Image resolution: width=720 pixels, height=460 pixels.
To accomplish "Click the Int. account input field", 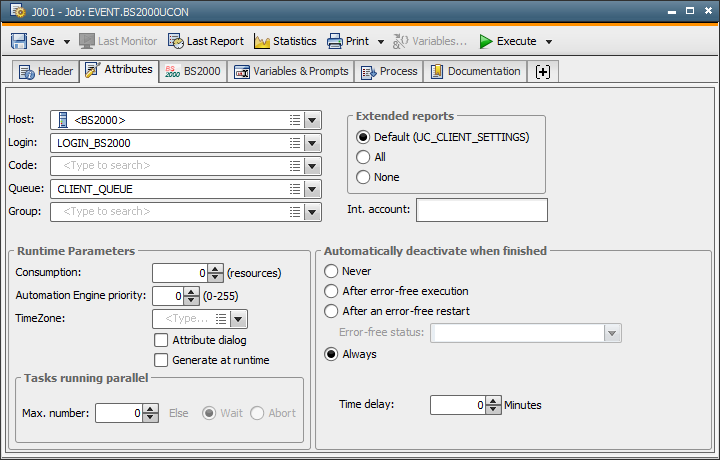I will (x=482, y=210).
